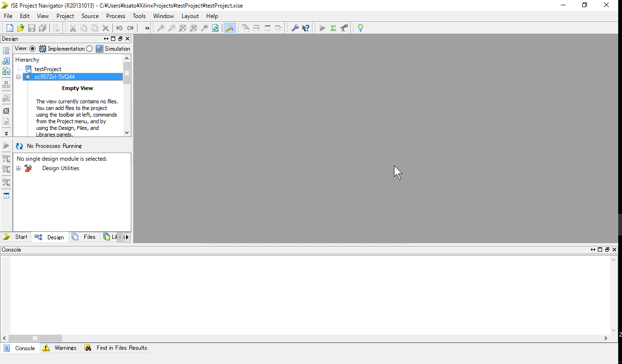Select the Simulation view radio button
The height and width of the screenshot is (364, 622).
(x=90, y=49)
